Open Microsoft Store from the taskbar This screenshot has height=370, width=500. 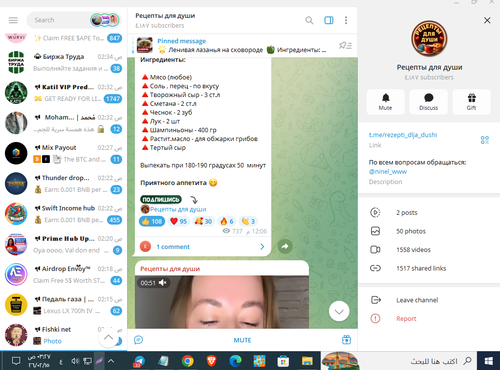(283, 361)
